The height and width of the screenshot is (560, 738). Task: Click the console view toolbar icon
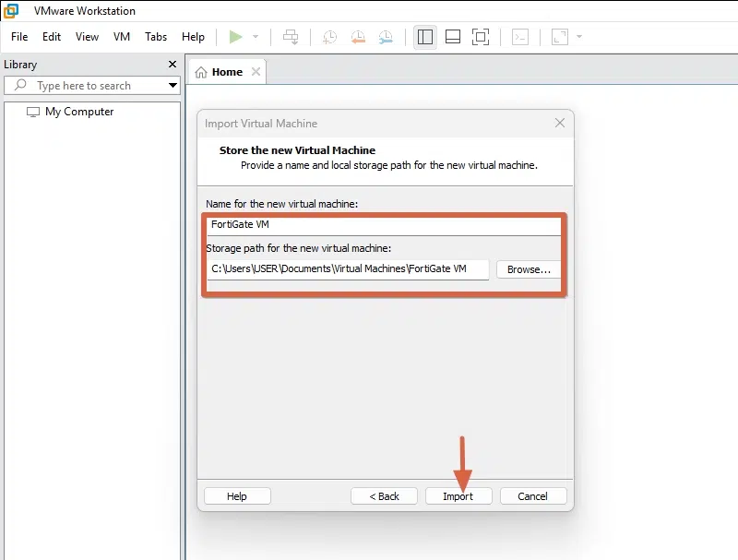[x=521, y=37]
